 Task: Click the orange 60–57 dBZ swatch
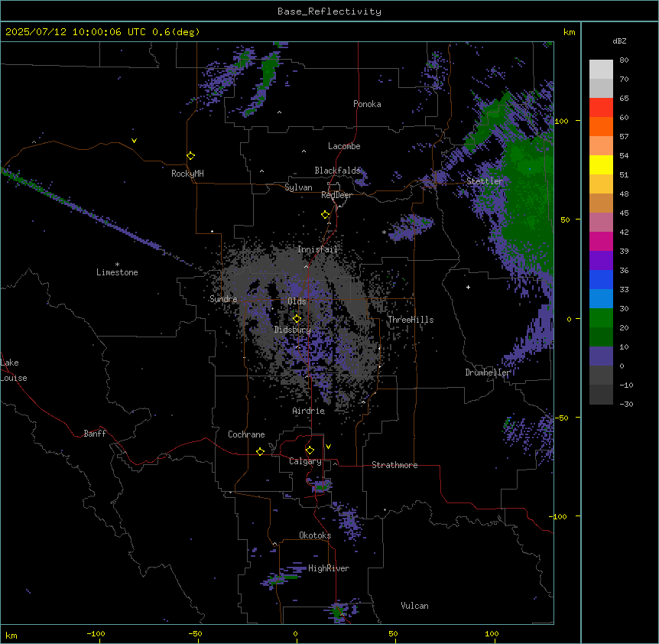[601, 127]
